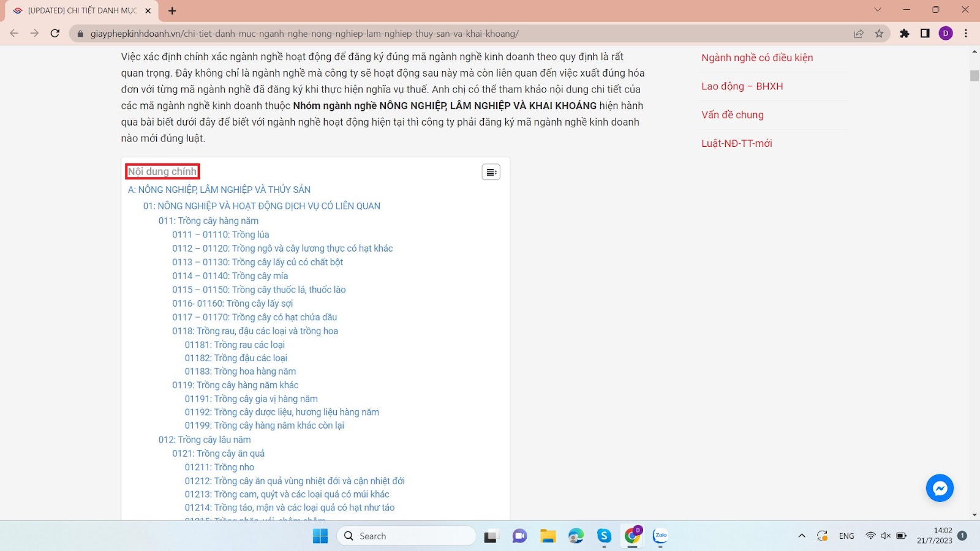Share this page using the share icon

point(859,34)
